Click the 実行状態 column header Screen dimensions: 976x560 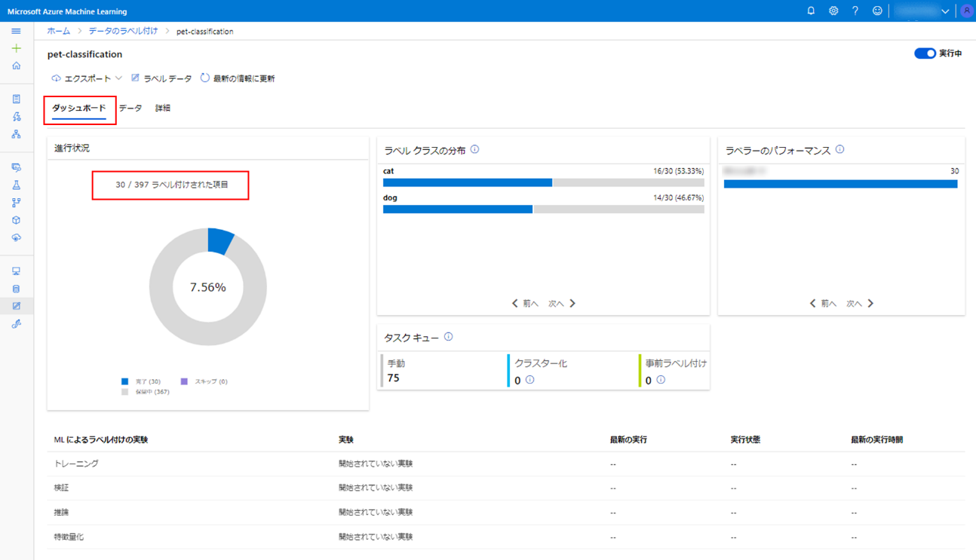(x=745, y=439)
